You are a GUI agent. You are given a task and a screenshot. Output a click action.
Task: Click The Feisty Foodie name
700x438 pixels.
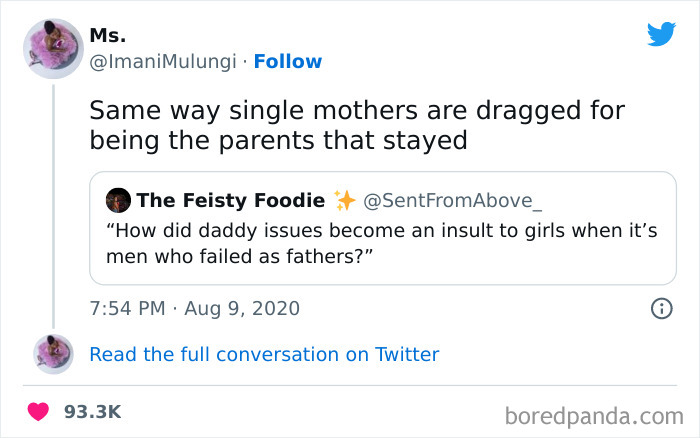(230, 200)
